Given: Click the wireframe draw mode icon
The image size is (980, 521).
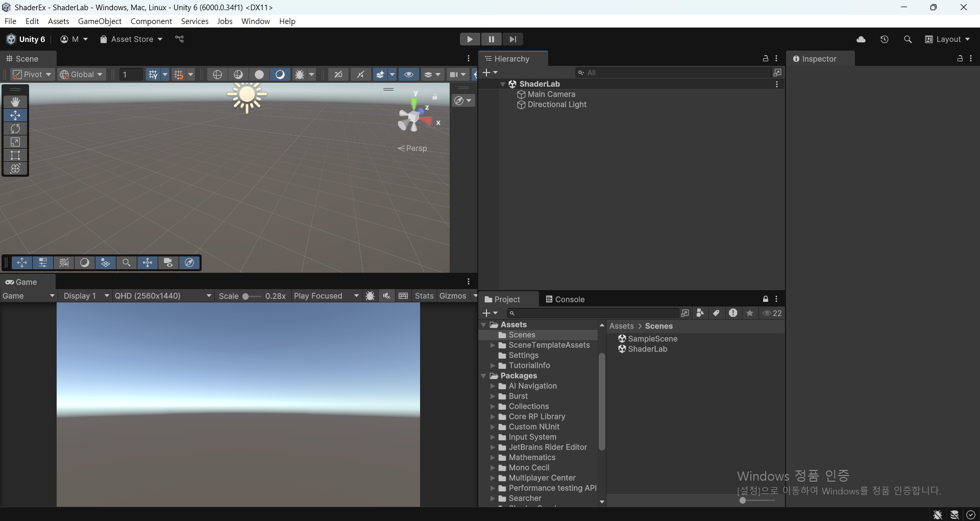Looking at the screenshot, I should tap(217, 75).
